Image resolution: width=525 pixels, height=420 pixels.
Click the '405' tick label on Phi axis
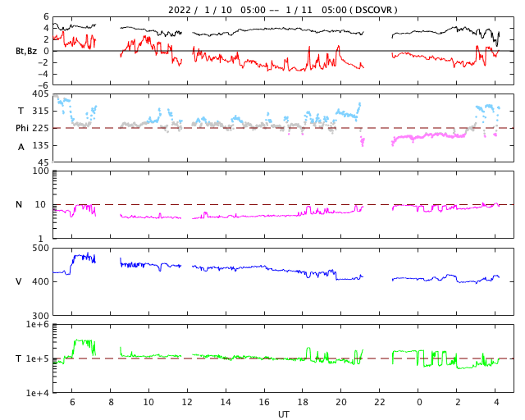tap(40, 94)
